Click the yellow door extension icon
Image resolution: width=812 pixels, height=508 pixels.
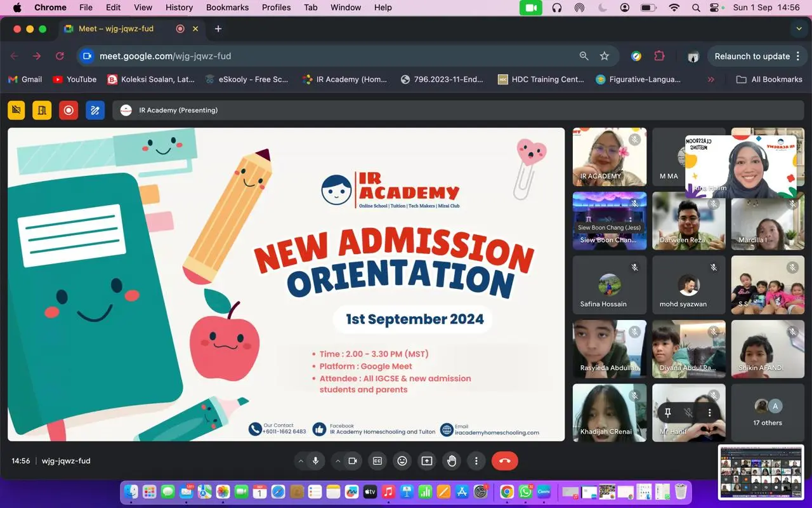42,110
